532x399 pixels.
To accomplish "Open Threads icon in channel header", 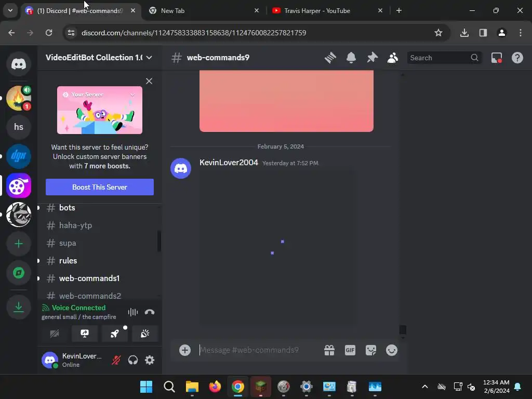I will click(x=330, y=58).
